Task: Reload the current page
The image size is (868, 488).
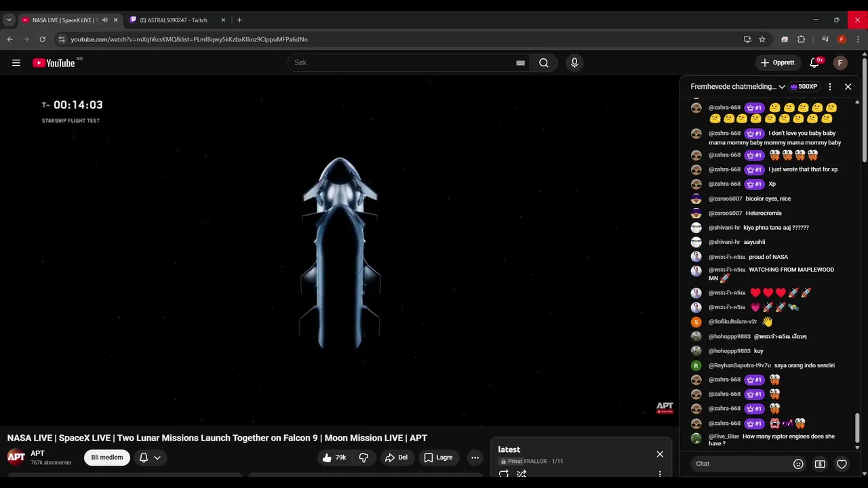Action: [42, 39]
